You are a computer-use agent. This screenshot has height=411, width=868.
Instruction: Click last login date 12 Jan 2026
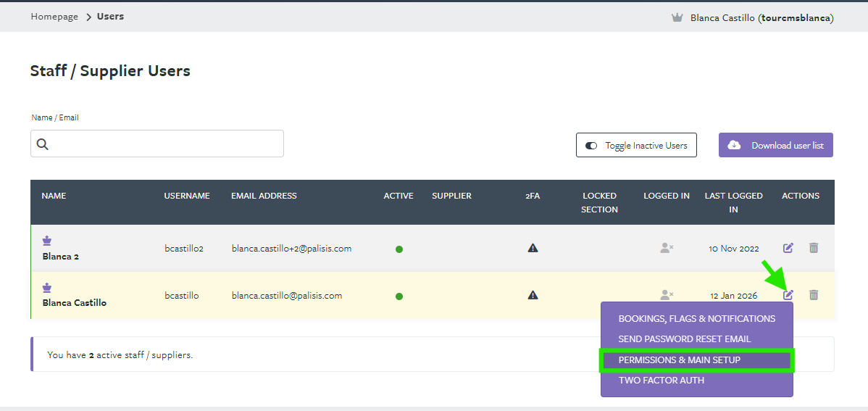point(733,296)
